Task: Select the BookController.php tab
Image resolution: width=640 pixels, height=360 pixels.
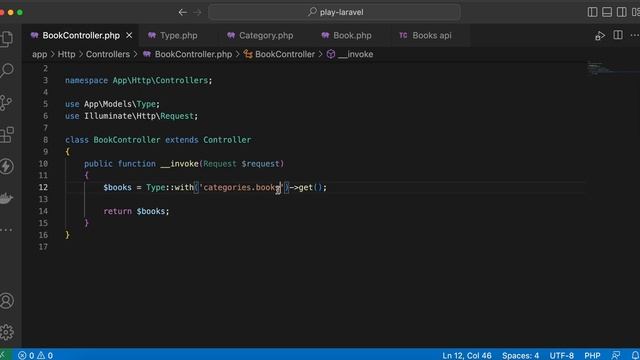Action: 81,36
